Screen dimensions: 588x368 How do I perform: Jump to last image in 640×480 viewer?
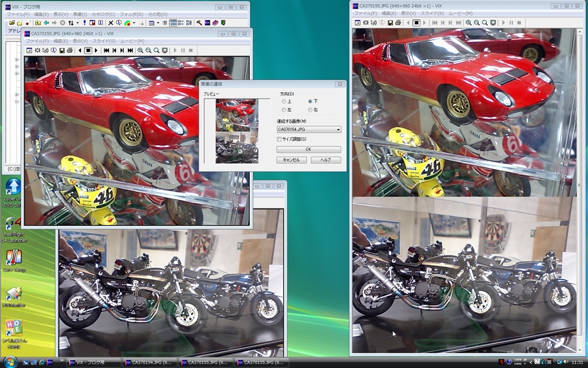click(x=130, y=50)
